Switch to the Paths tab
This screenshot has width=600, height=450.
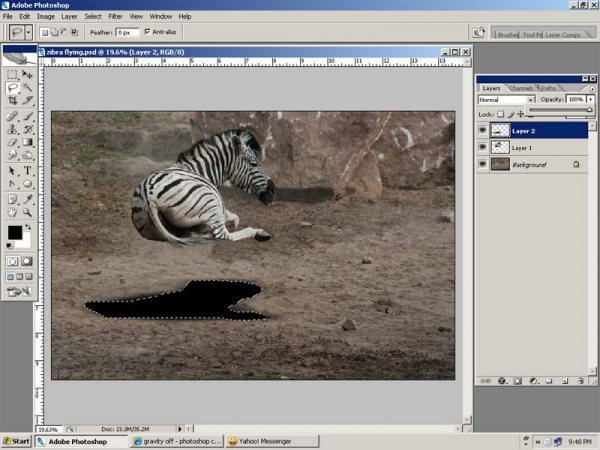pos(548,88)
